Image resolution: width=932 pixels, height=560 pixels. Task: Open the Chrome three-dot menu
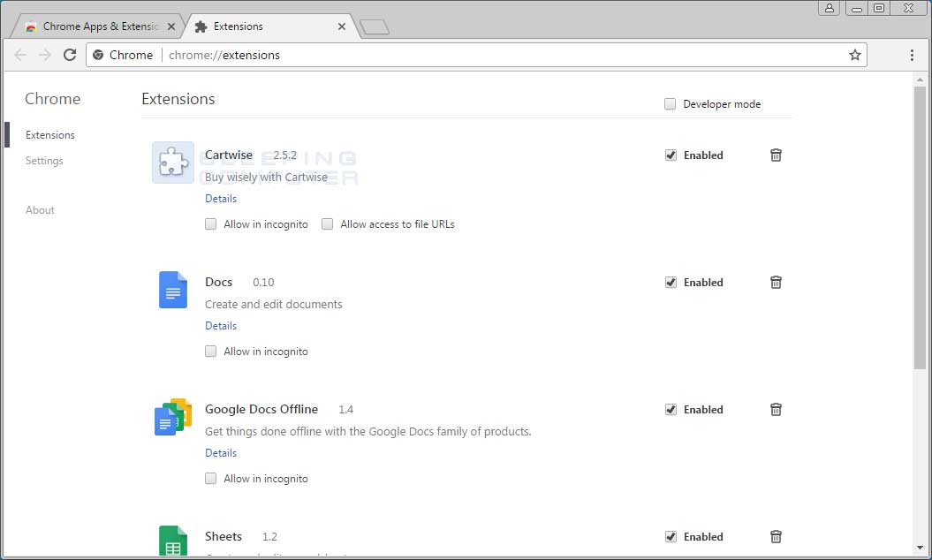click(912, 56)
